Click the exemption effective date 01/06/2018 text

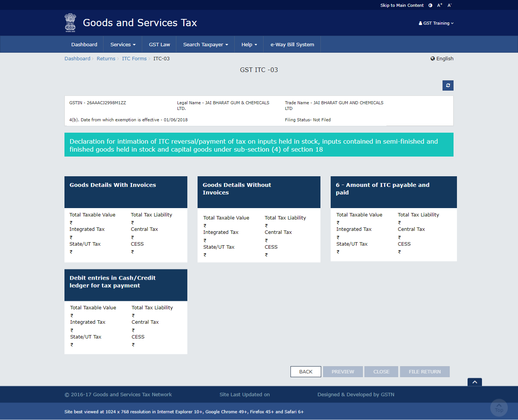(129, 120)
